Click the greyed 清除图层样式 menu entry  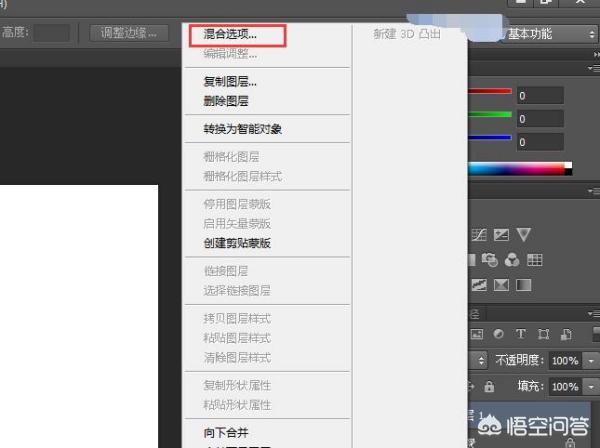(x=237, y=358)
